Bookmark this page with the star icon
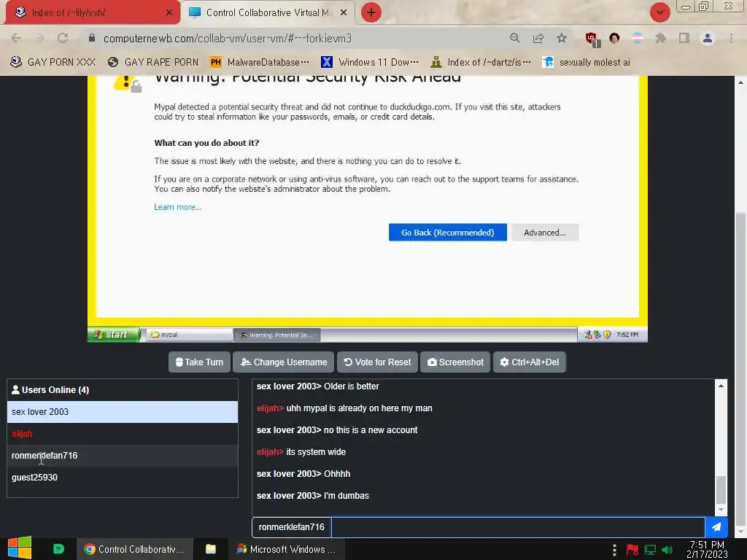The width and height of the screenshot is (747, 560). [x=562, y=38]
